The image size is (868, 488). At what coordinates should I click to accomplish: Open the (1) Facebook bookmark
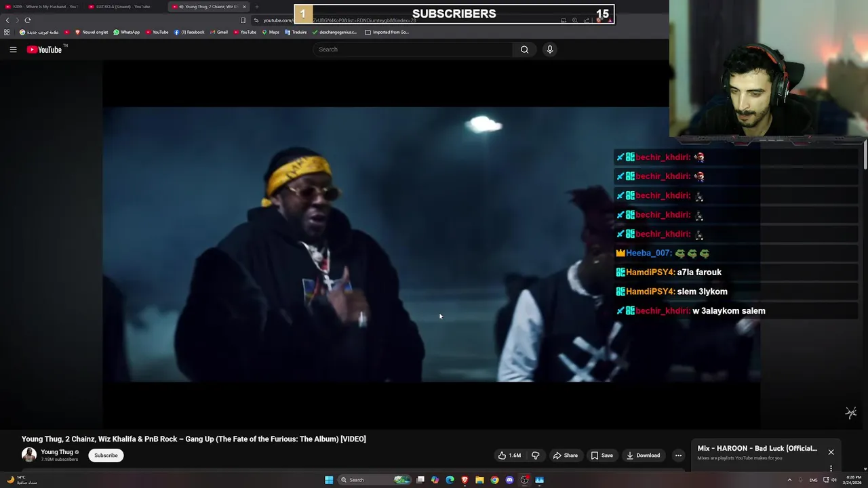coord(189,32)
